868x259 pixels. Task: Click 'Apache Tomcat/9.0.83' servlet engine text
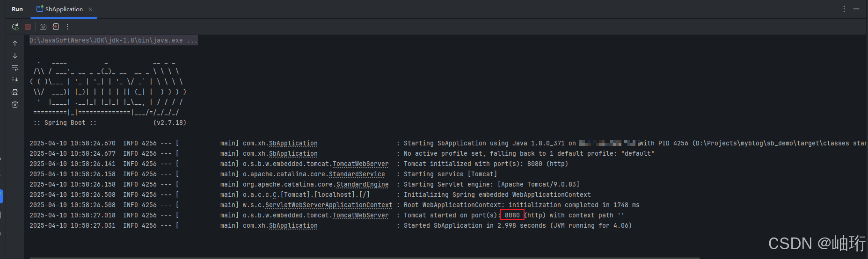(x=538, y=185)
